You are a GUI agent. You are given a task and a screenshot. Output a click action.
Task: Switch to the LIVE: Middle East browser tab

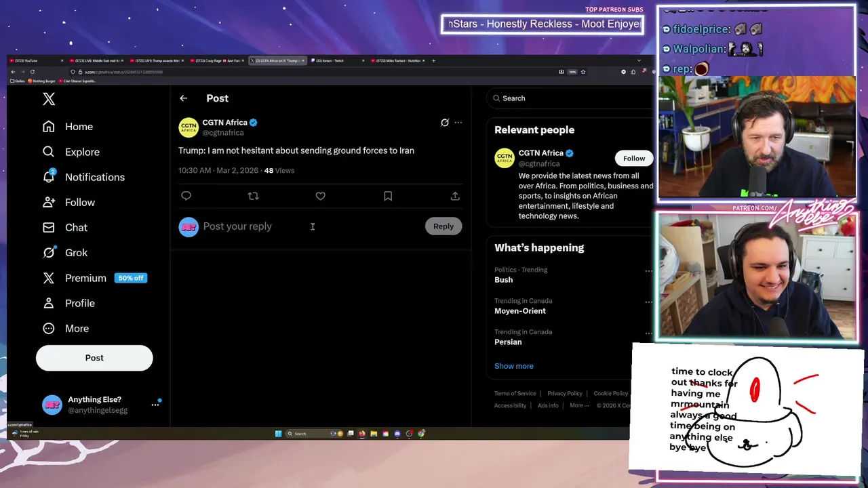pos(98,60)
